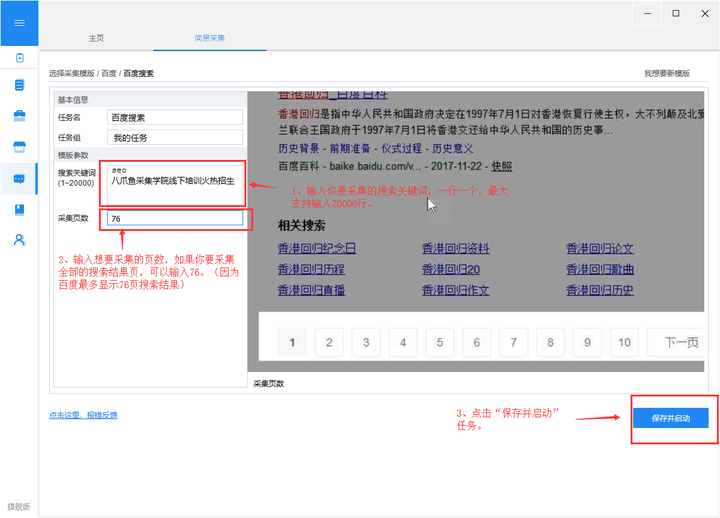720x518 pixels.
Task: Open the user account icon in sidebar
Action: click(19, 240)
